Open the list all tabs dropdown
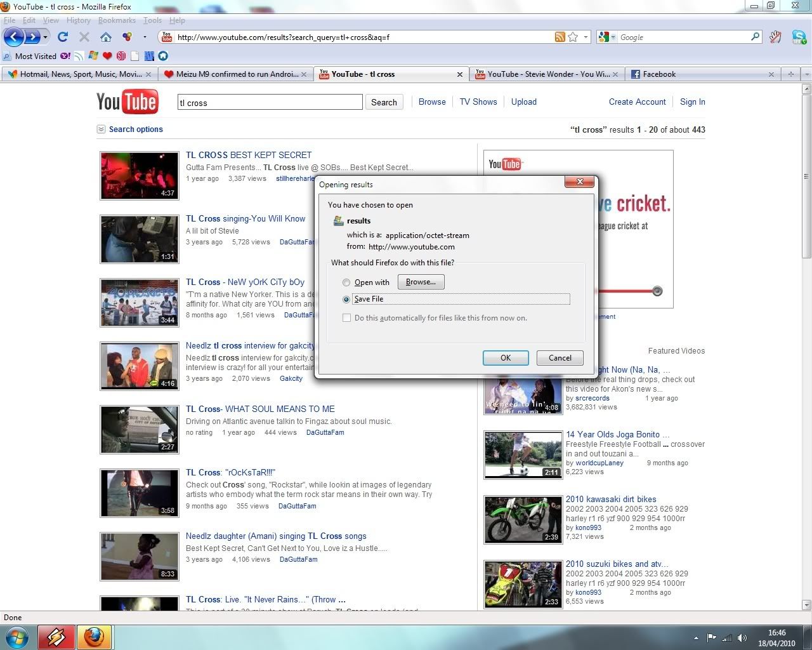This screenshot has height=650, width=812. point(806,74)
